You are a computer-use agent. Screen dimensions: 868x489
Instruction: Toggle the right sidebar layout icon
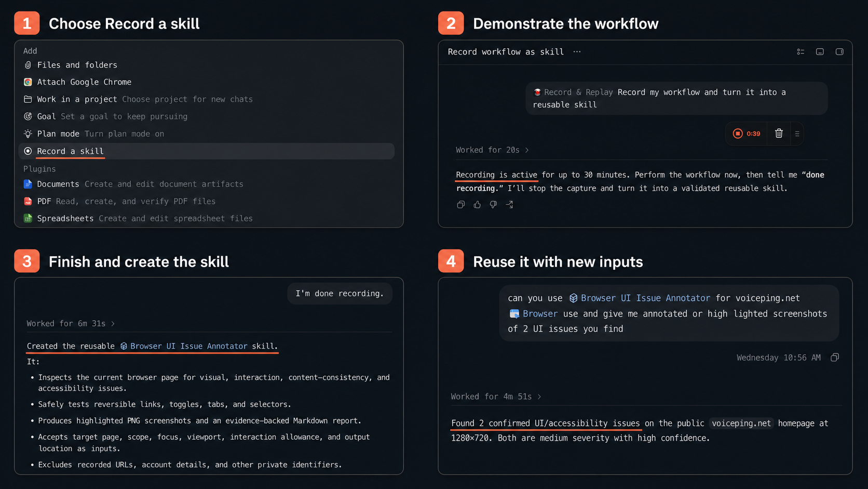pos(839,52)
